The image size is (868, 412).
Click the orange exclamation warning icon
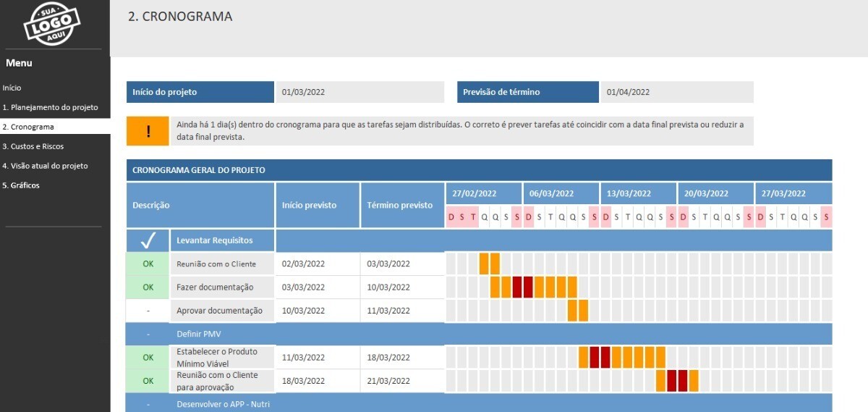click(x=148, y=131)
